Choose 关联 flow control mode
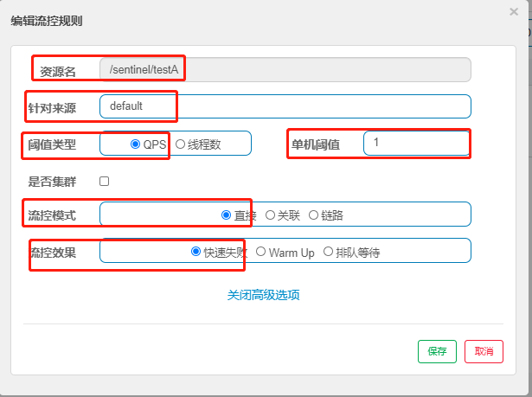The width and height of the screenshot is (532, 397). 270,215
